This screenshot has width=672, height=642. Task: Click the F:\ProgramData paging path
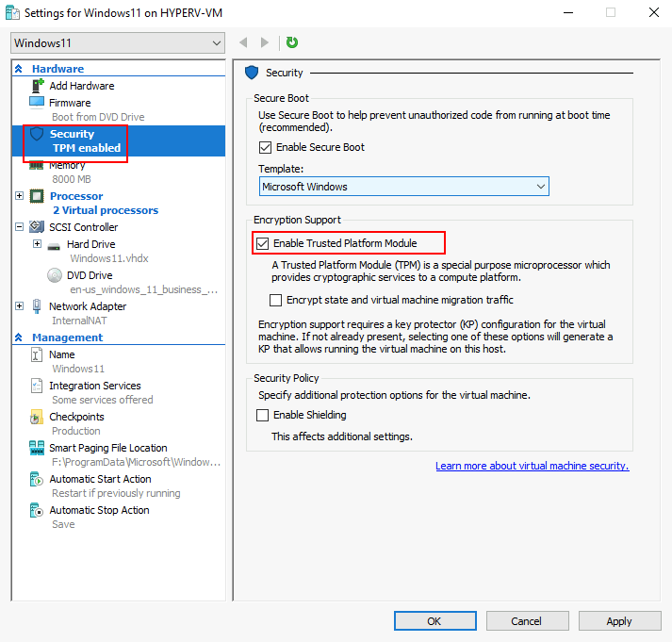[x=137, y=462]
